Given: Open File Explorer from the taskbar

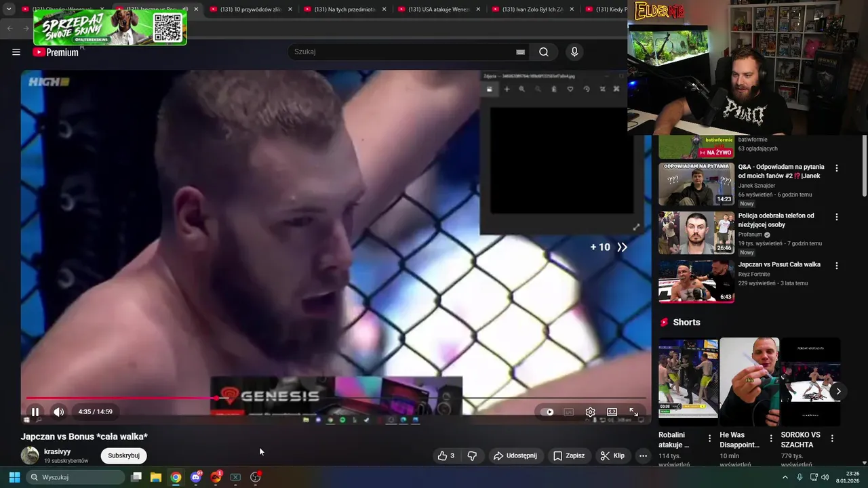Looking at the screenshot, I should tap(155, 477).
